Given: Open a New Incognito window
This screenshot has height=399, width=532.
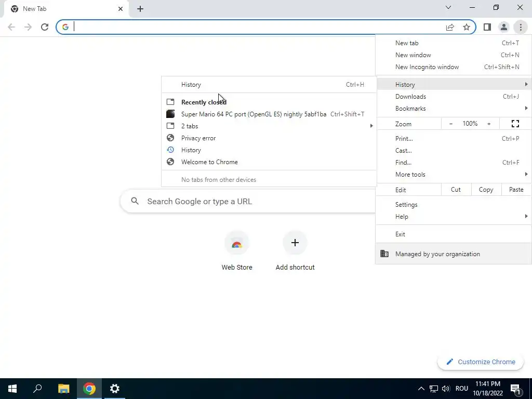Looking at the screenshot, I should (454, 67).
